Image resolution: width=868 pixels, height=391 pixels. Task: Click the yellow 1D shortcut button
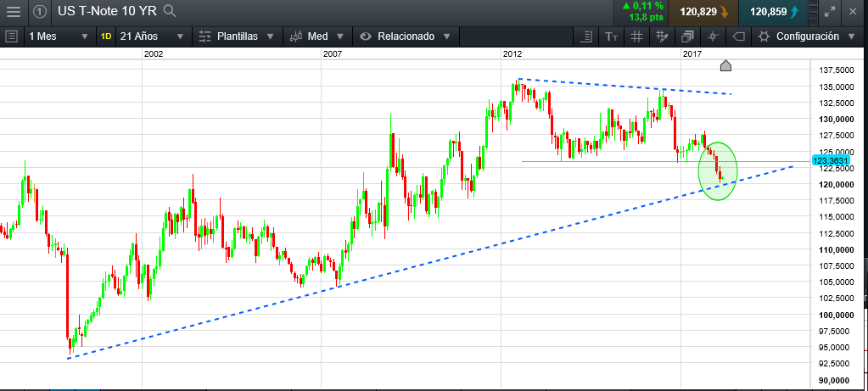106,36
